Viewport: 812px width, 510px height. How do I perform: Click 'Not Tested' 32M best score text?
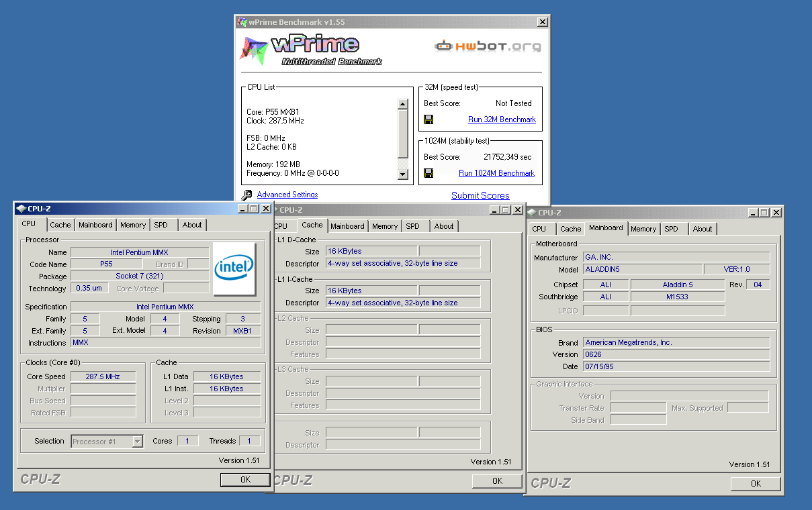click(514, 103)
